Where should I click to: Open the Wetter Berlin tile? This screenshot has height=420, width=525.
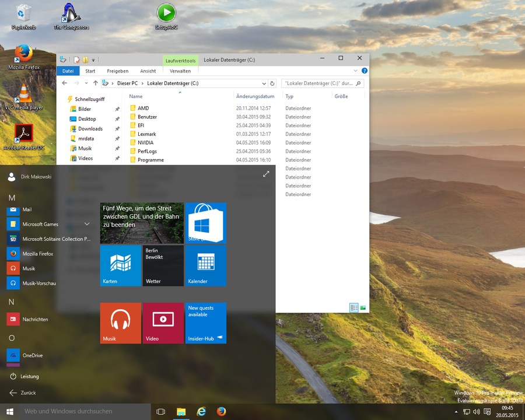(163, 265)
